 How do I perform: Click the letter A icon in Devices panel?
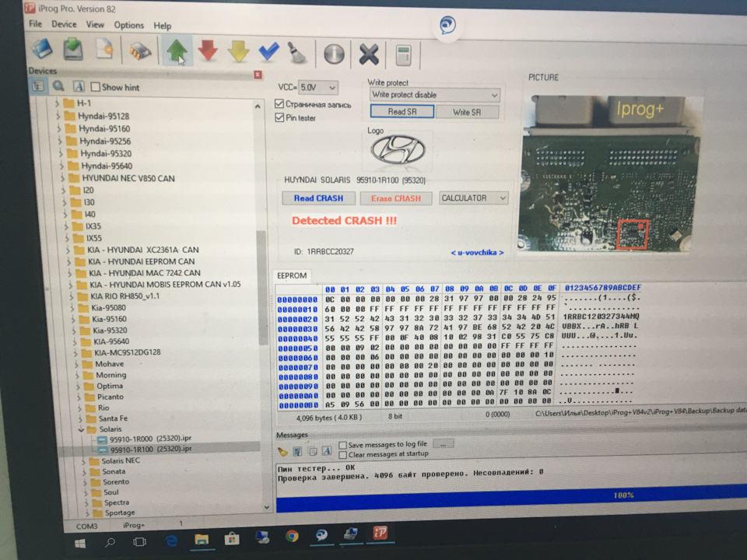coord(79,86)
